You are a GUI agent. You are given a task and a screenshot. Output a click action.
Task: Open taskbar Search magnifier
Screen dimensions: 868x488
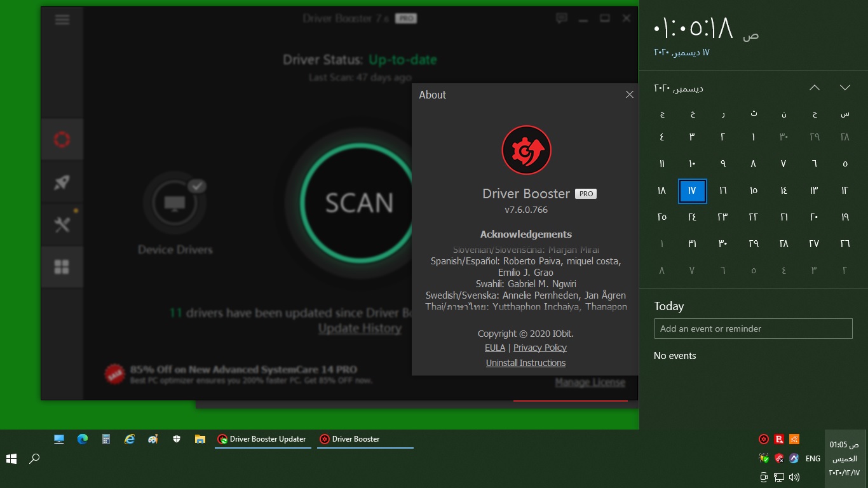[35, 458]
